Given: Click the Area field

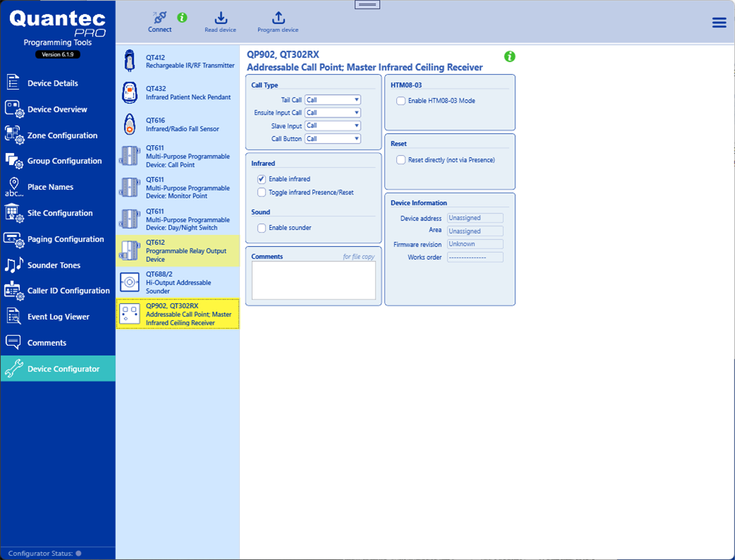Looking at the screenshot, I should (x=475, y=231).
